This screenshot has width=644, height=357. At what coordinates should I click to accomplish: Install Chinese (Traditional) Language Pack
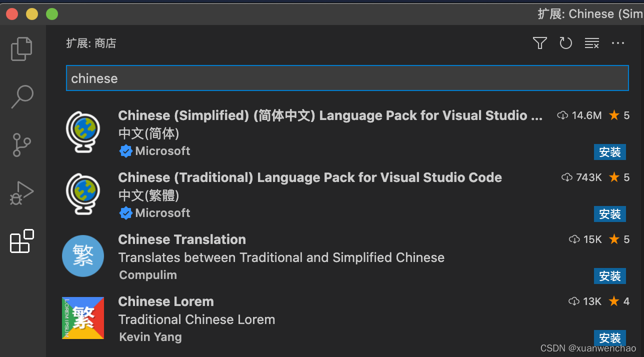(x=610, y=214)
